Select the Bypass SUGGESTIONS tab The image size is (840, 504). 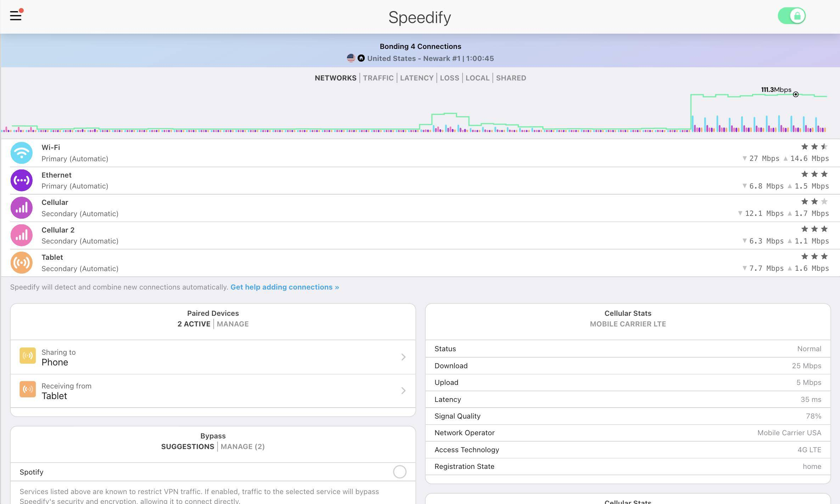[x=187, y=447]
